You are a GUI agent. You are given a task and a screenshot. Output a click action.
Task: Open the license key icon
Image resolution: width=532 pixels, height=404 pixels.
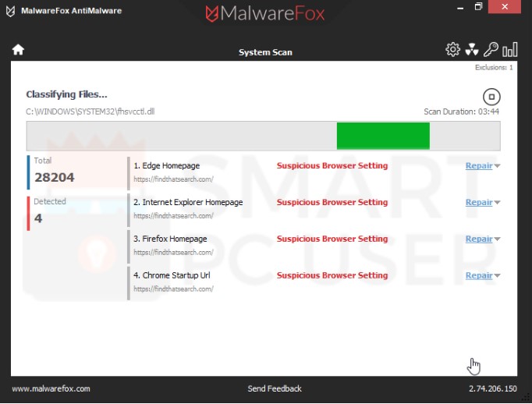point(491,49)
